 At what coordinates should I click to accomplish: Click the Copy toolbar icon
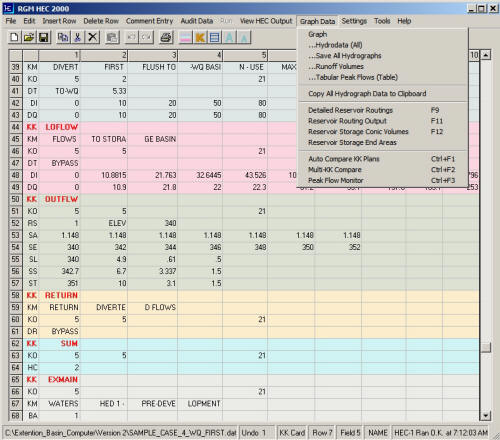[63, 37]
